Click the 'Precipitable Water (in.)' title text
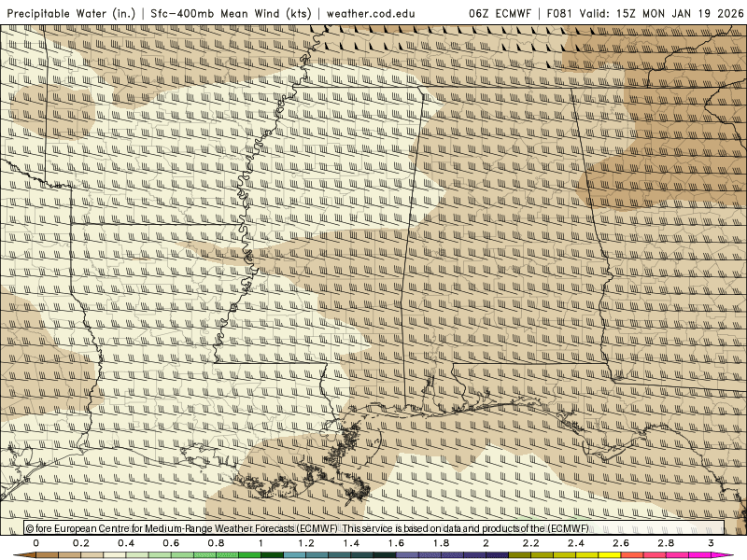747x560 pixels. pos(71,14)
